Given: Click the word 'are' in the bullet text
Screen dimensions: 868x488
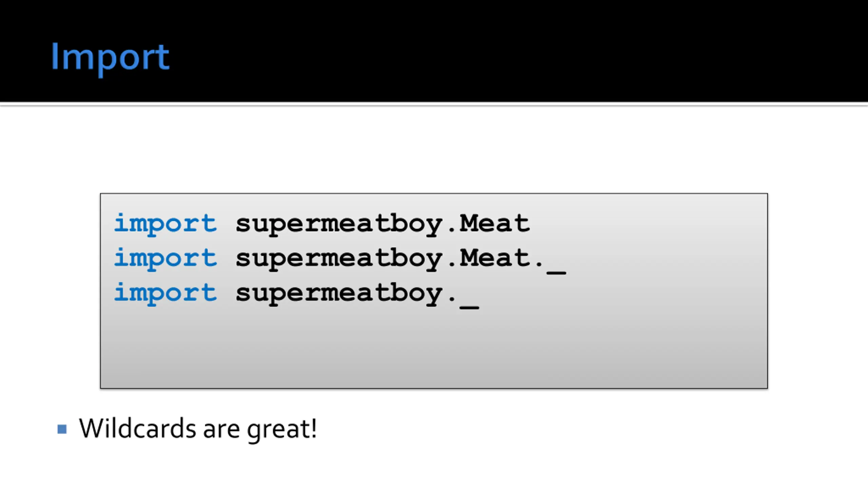Looking at the screenshot, I should coord(222,430).
